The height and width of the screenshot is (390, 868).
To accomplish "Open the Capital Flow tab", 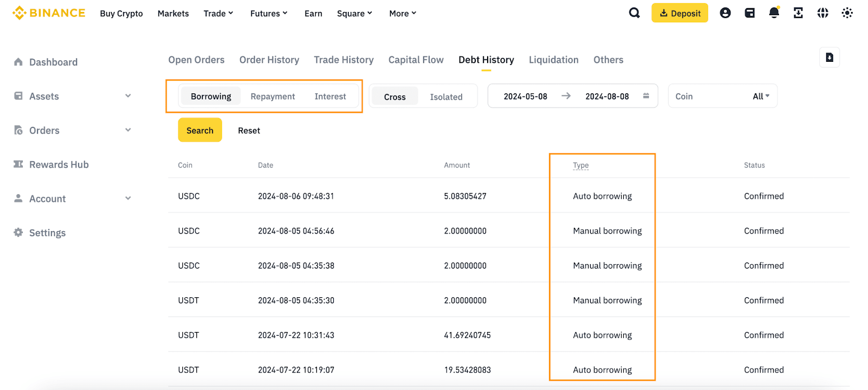I will 416,60.
